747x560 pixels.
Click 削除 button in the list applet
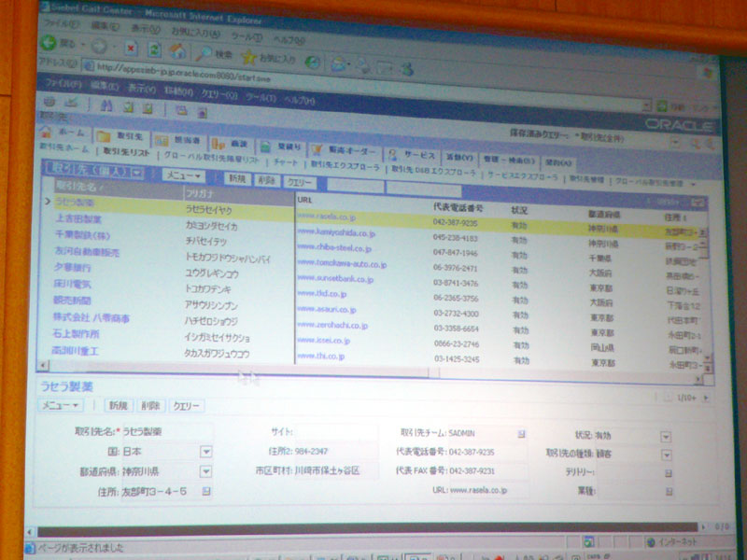coord(267,180)
